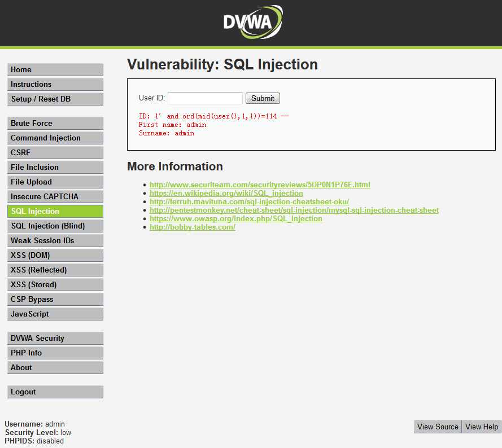Open pentestmonkey MySQL cheat-sheet link
Screen dimensions: 502x448
(294, 210)
